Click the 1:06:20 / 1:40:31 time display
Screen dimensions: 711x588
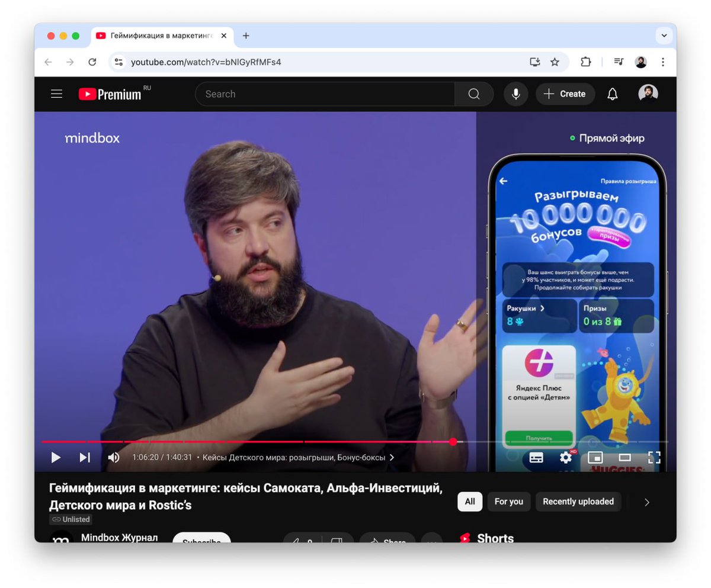(162, 457)
